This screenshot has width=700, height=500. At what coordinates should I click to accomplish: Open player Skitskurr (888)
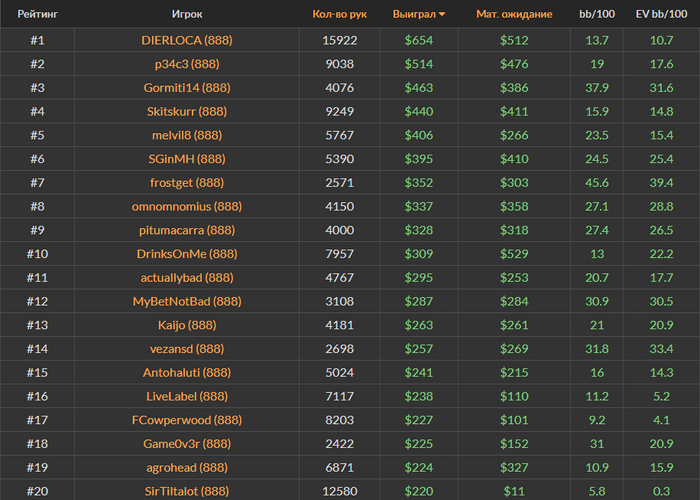pyautogui.click(x=187, y=111)
